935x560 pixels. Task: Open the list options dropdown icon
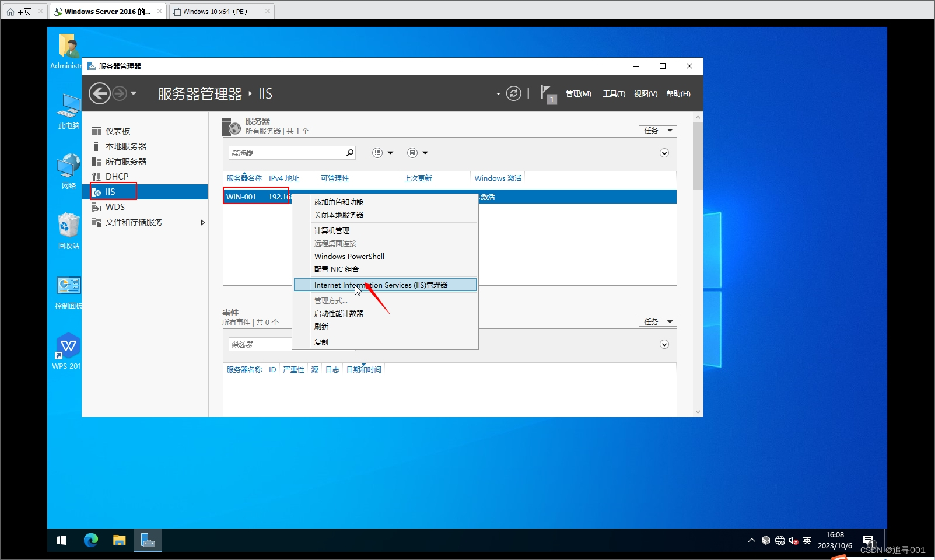tap(383, 153)
